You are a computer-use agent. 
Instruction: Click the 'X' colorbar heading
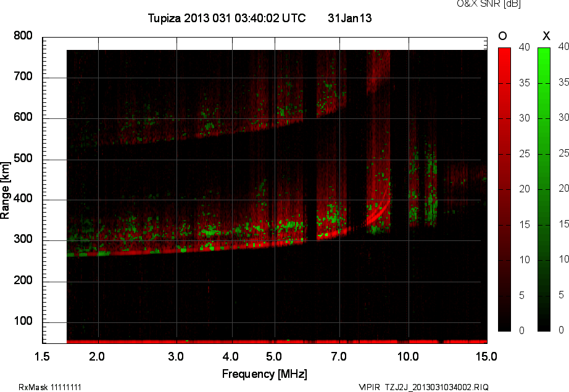pyautogui.click(x=546, y=36)
